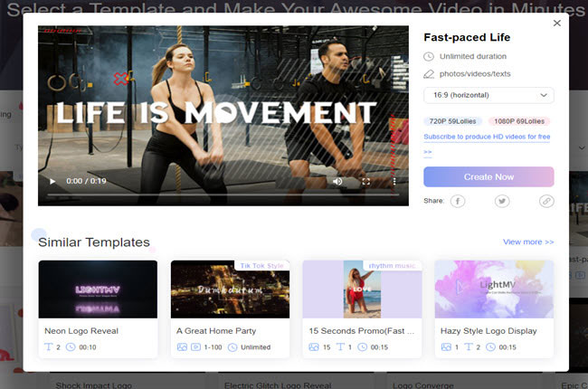Open the Neon Logo Reveal template
The width and height of the screenshot is (588, 389).
(x=98, y=289)
